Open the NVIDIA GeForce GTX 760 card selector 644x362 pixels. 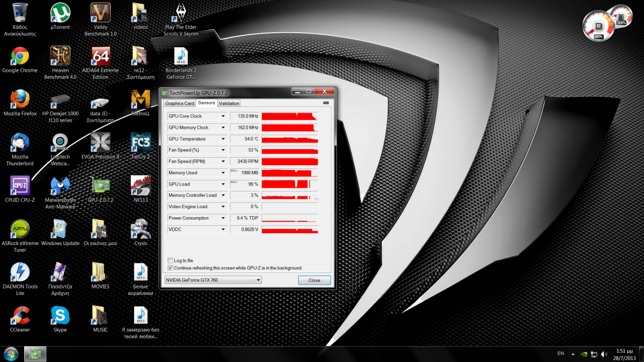pyautogui.click(x=213, y=280)
